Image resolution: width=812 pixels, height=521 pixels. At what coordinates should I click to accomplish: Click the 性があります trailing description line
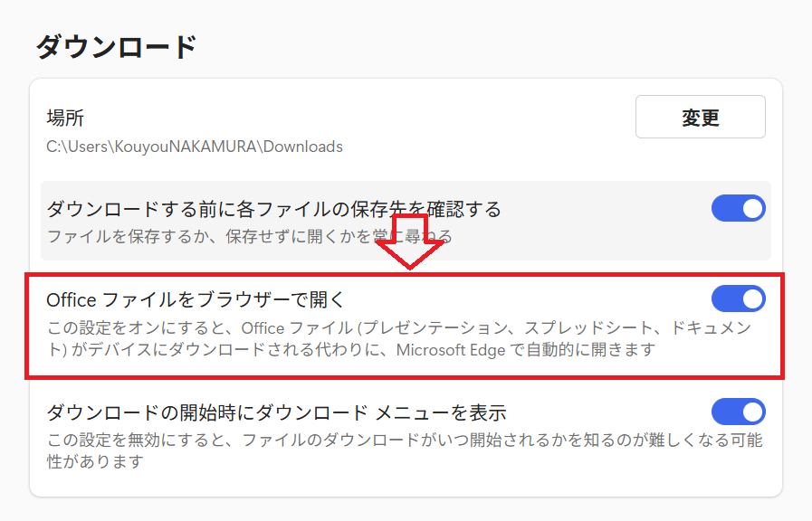(95, 463)
